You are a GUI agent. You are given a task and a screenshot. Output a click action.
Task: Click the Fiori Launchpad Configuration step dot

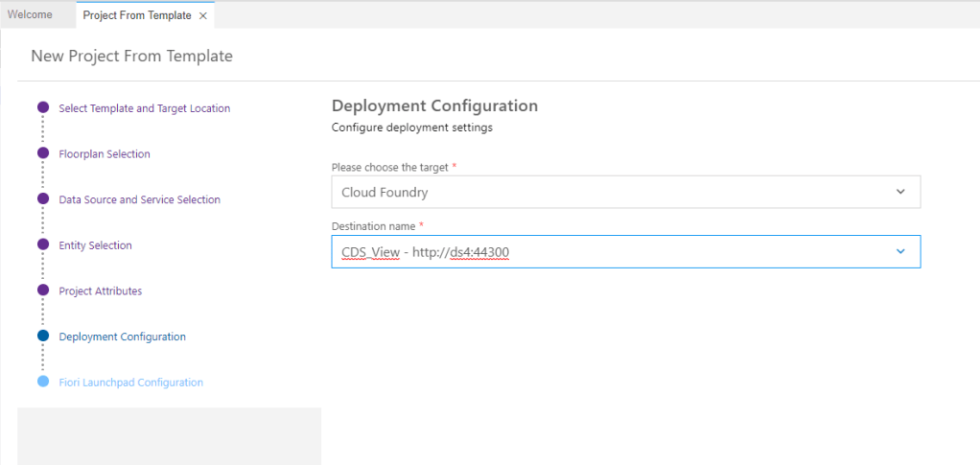pos(43,382)
